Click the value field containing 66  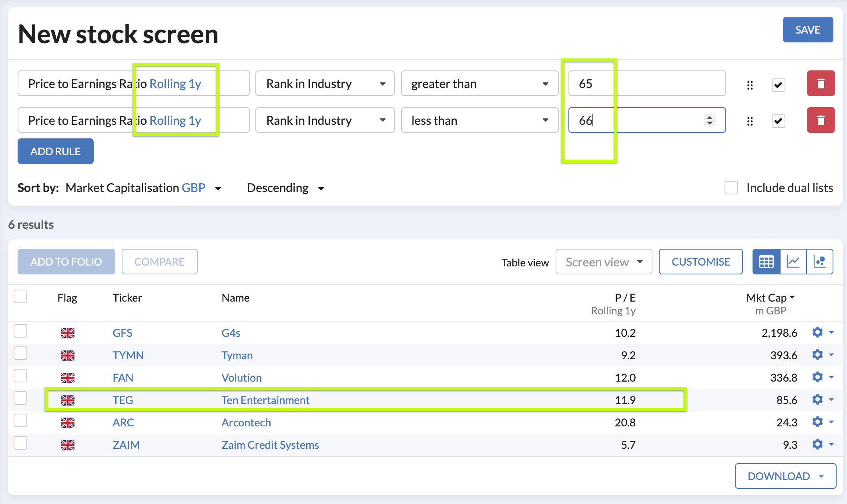647,120
